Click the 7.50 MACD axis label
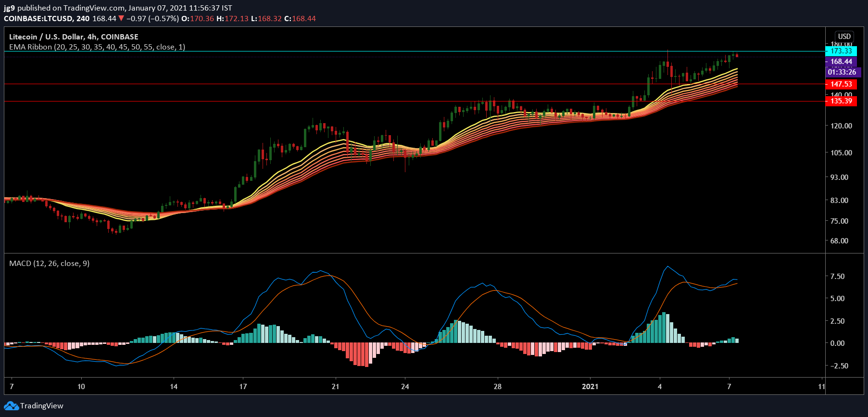 coord(837,277)
